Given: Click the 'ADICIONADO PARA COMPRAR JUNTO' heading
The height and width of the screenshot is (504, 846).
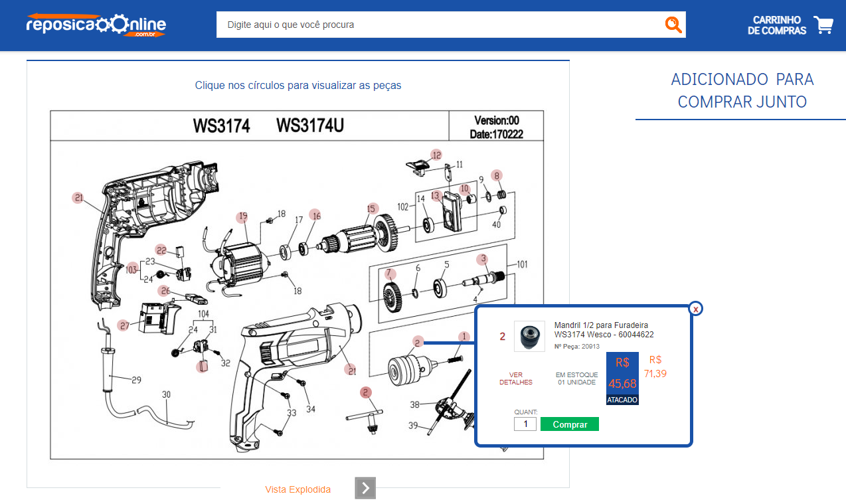Looking at the screenshot, I should [x=742, y=90].
